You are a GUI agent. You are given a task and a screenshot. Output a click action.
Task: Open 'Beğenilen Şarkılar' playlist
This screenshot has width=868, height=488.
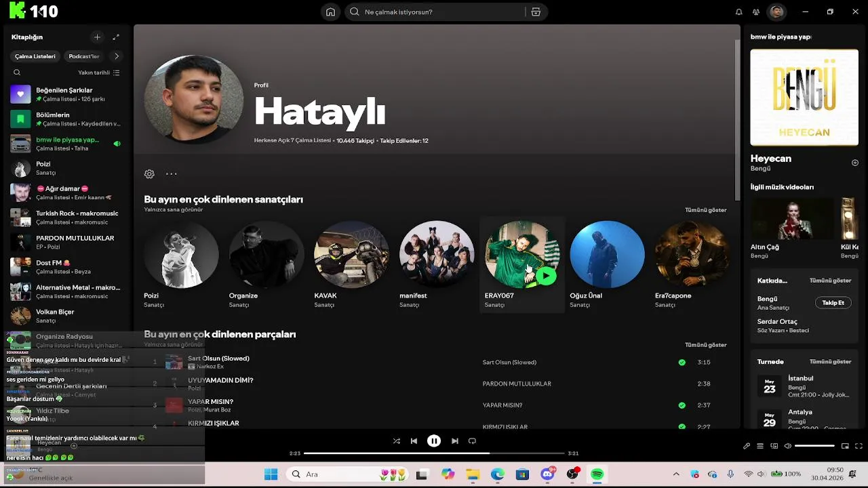[66, 94]
